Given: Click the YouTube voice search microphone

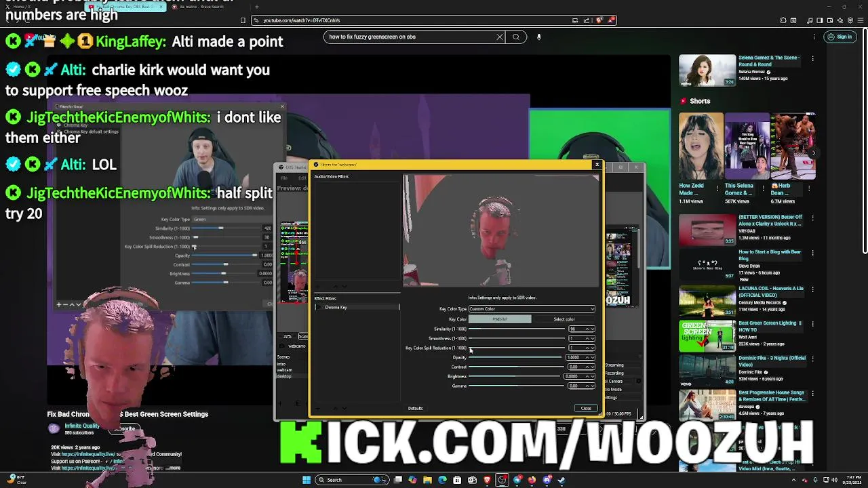Looking at the screenshot, I should coord(539,37).
